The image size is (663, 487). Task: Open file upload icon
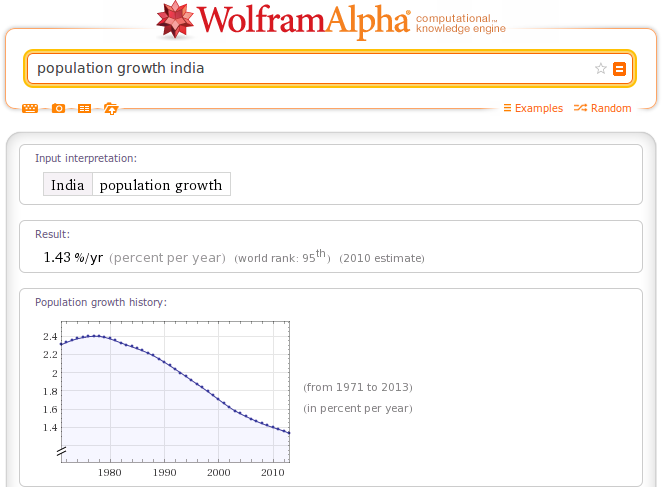pyautogui.click(x=111, y=109)
